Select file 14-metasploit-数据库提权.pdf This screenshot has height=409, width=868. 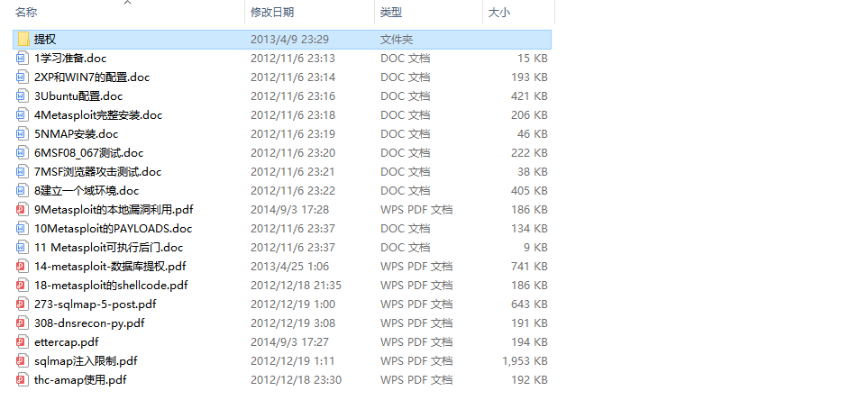pyautogui.click(x=110, y=266)
